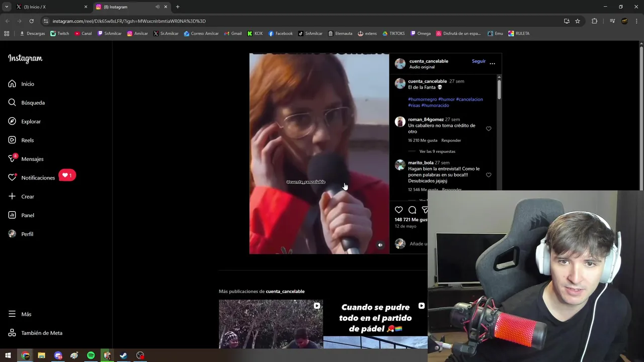Open hashtag #cancelacion
The image size is (644, 362).
coord(469,100)
